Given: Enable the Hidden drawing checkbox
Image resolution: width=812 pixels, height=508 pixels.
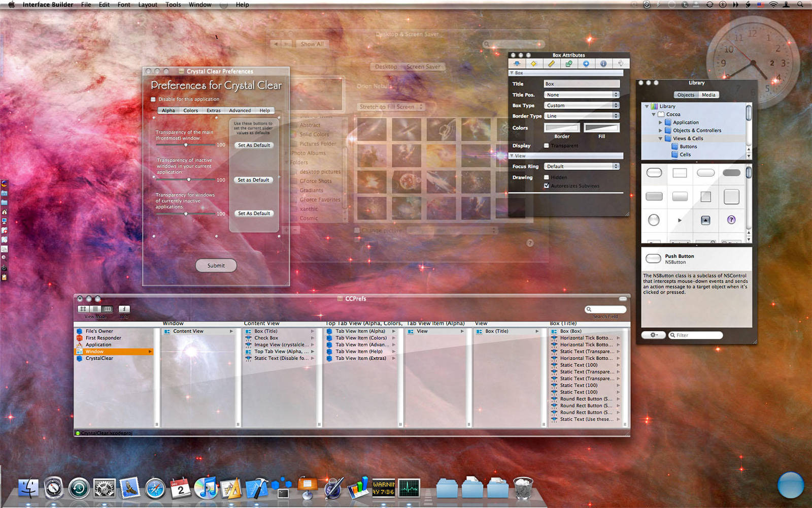Looking at the screenshot, I should (x=546, y=177).
